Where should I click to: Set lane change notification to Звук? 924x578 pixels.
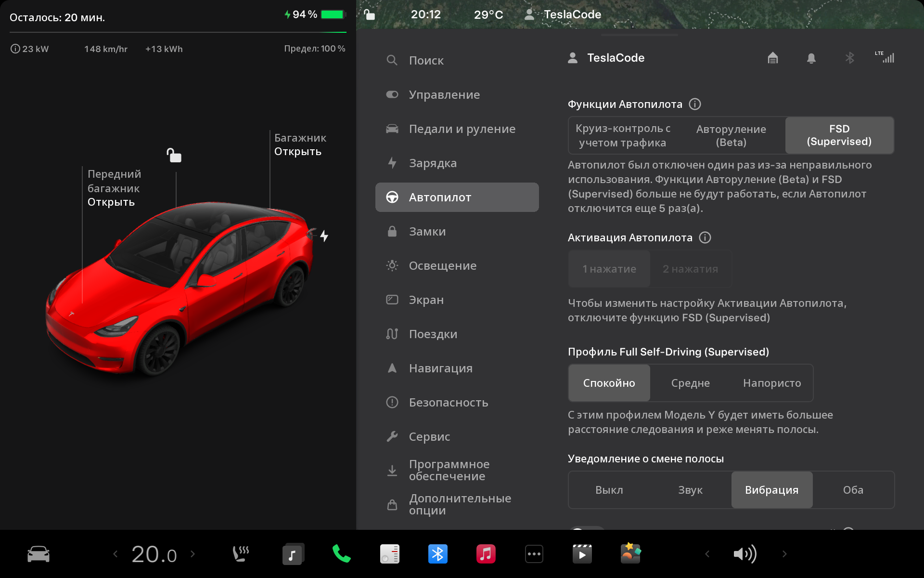point(691,490)
